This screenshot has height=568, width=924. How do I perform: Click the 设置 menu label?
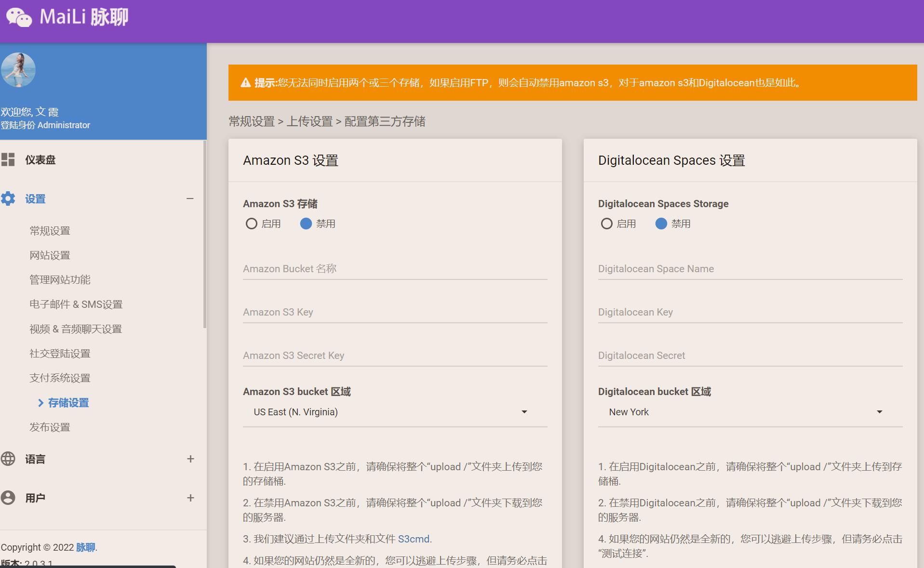point(35,199)
